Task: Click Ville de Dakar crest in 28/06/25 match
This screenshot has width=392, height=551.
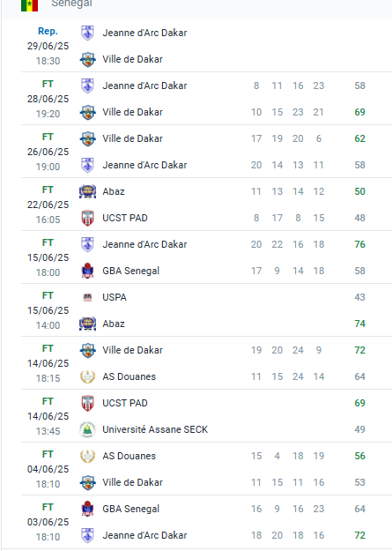Action: click(x=87, y=113)
